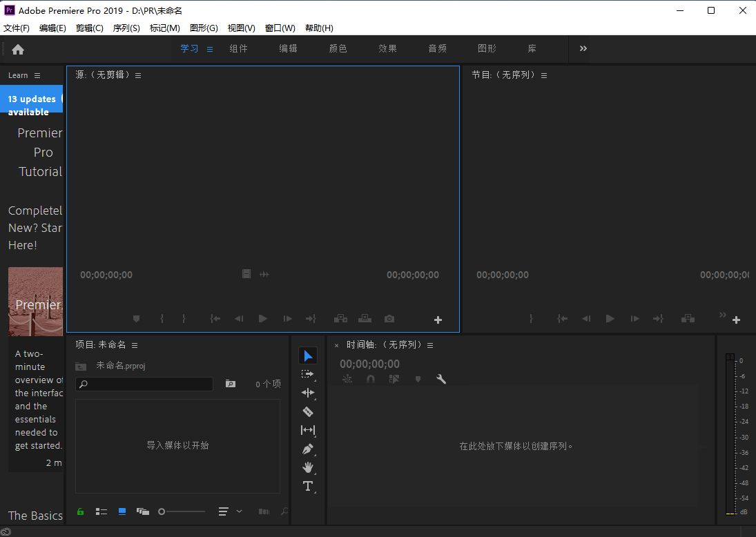Select the Hand tool
The height and width of the screenshot is (537, 756).
pos(308,467)
